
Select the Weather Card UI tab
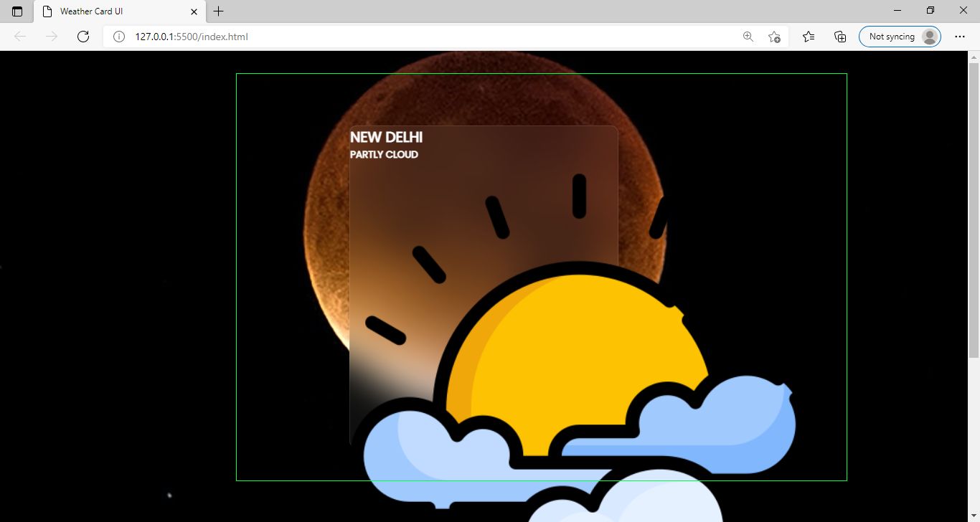tap(120, 11)
